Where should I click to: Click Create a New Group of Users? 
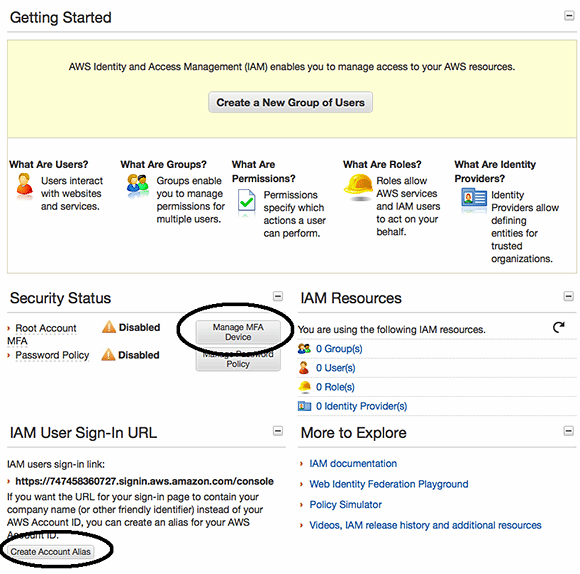point(290,102)
